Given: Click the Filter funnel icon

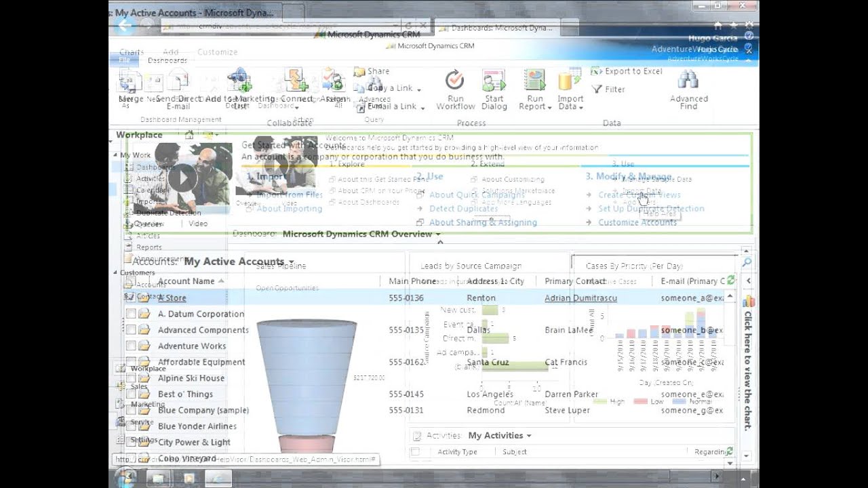Looking at the screenshot, I should (597, 89).
